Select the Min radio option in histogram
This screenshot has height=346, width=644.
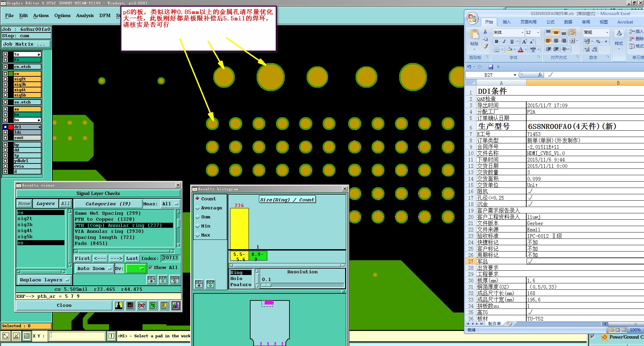pos(198,226)
